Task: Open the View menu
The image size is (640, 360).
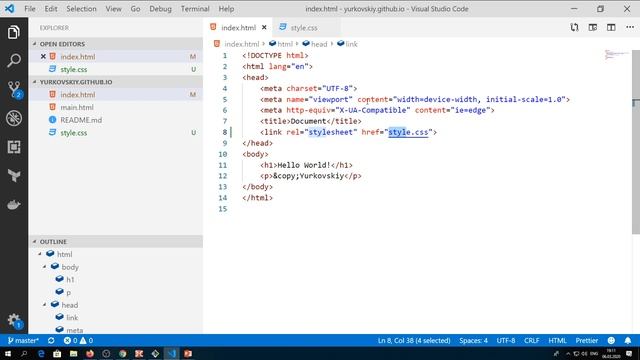Action: (x=113, y=9)
